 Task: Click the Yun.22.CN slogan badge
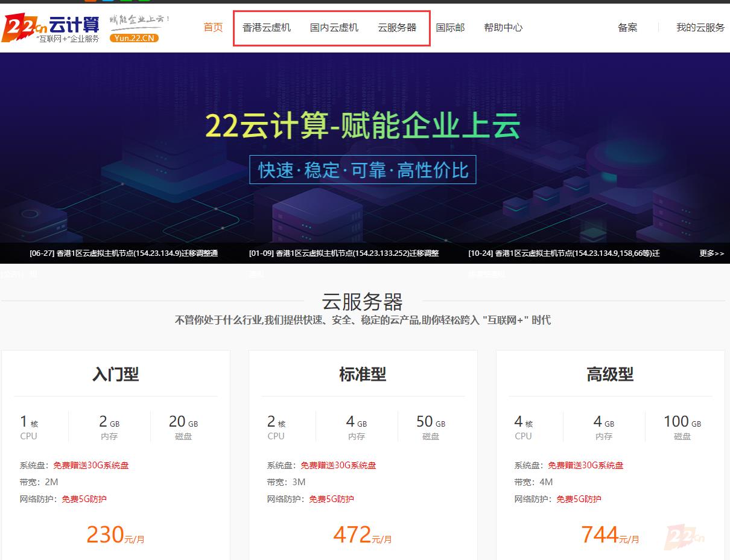tap(134, 38)
